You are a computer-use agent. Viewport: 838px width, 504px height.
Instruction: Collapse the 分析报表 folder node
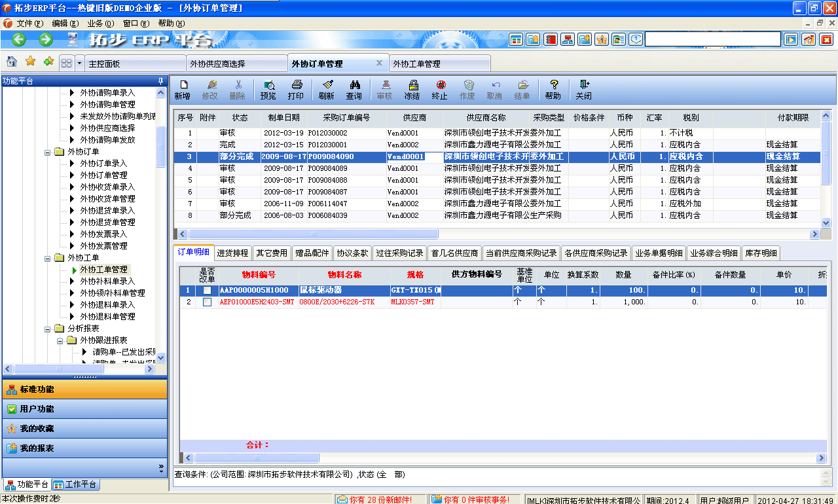(x=49, y=330)
